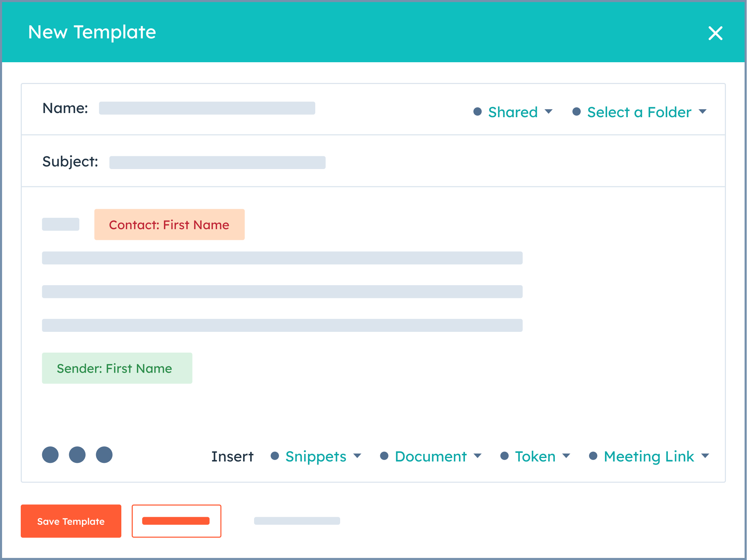Click the dot icon beside Shared

coord(477,112)
